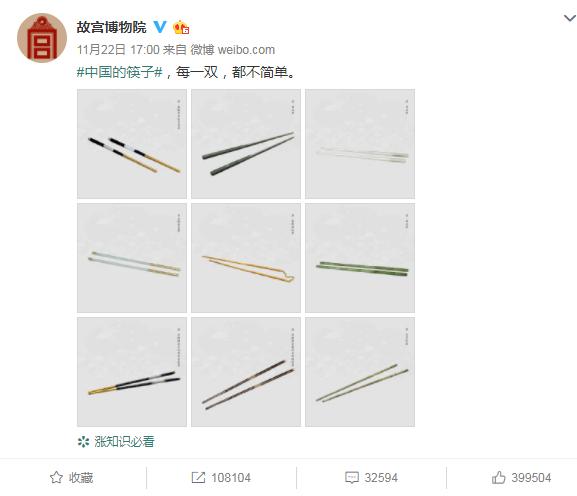The height and width of the screenshot is (496, 577).
Task: Click the star 收藏 favorite icon
Action: (x=56, y=478)
